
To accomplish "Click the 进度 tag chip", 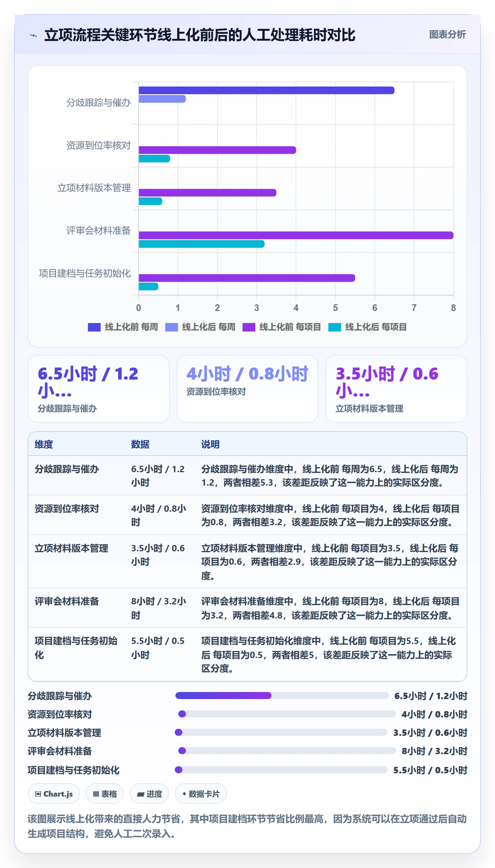I will click(149, 794).
